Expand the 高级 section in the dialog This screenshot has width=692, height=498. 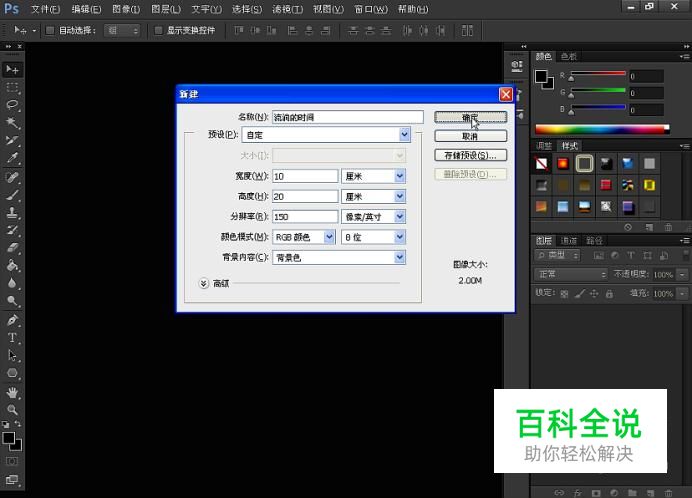click(204, 283)
